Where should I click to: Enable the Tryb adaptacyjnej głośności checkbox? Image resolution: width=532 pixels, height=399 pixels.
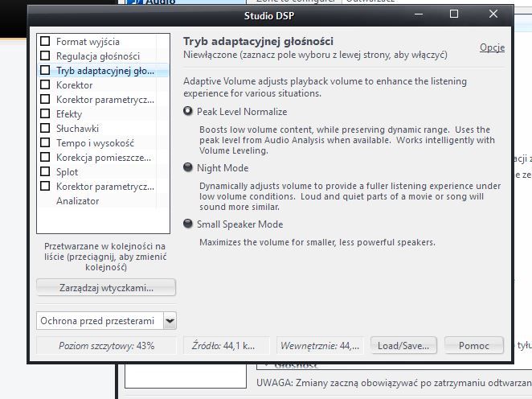[x=45, y=70]
